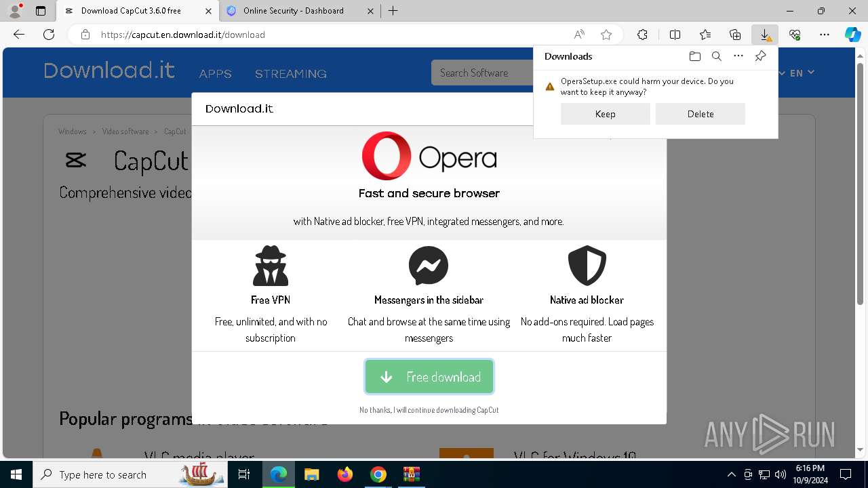Open the volume tray icon

point(781,474)
